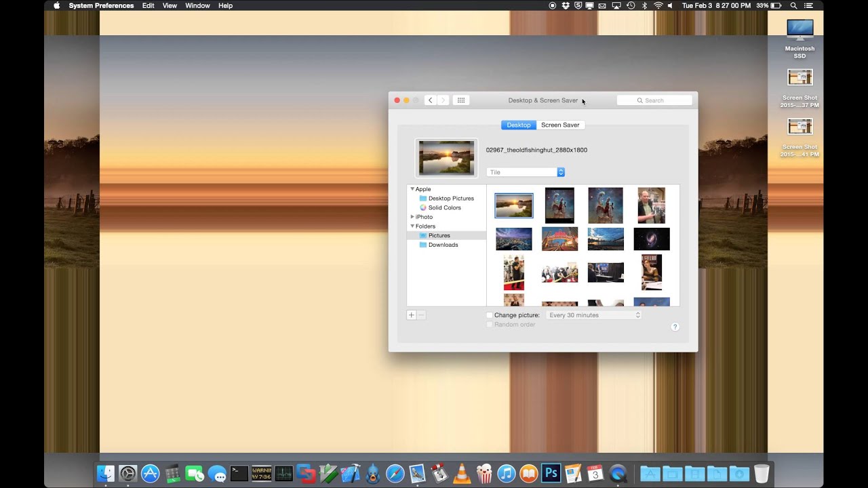Click the help question mark button

pos(675,327)
